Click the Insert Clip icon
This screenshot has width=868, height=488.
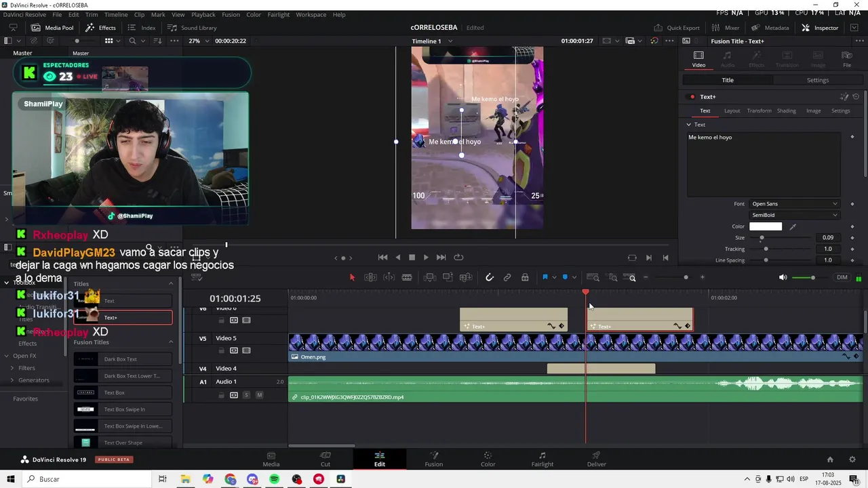click(x=429, y=277)
